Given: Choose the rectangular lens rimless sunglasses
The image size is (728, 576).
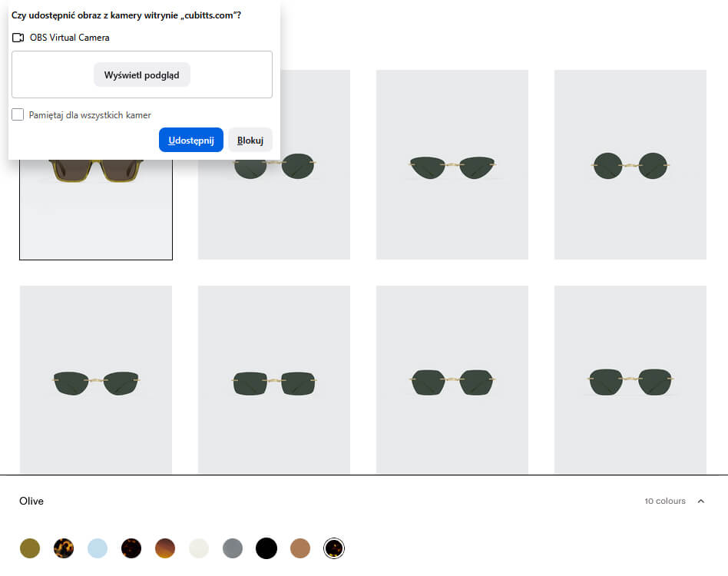Looking at the screenshot, I should [x=273, y=381].
